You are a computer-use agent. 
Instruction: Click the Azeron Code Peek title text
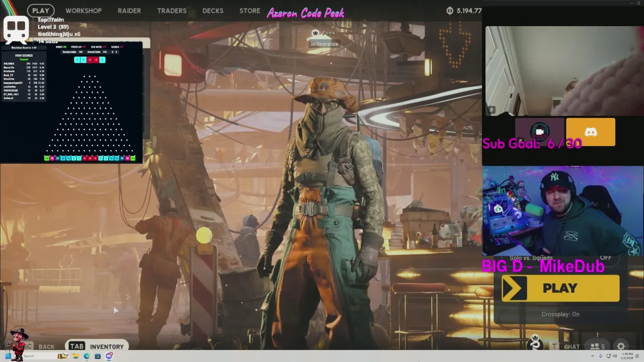point(305,13)
